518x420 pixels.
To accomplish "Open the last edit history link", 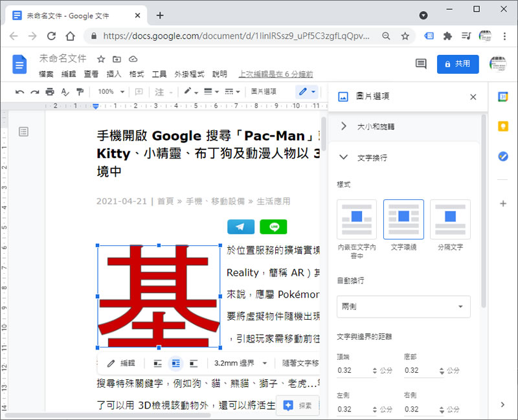I will [x=276, y=74].
